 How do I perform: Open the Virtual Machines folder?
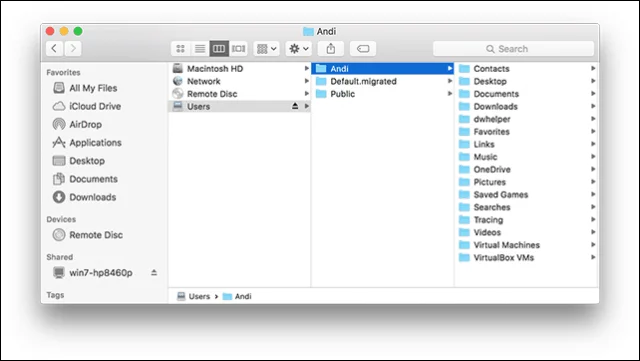527,245
